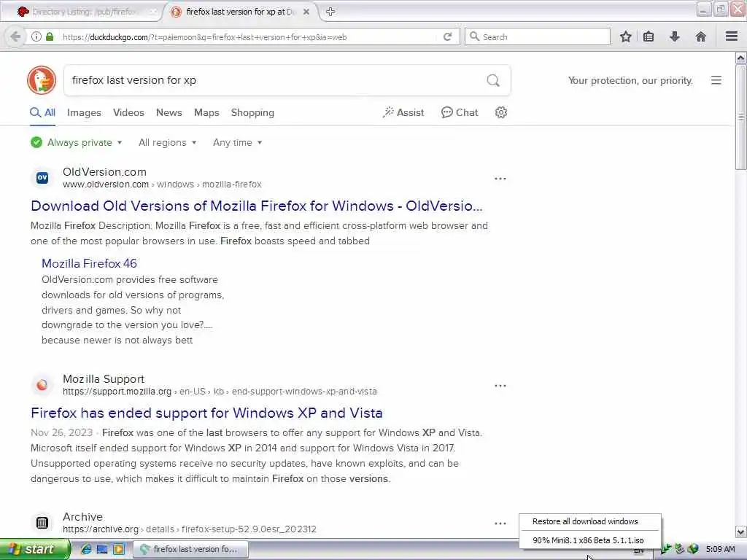Show desktop from quick launch icon

tap(102, 549)
